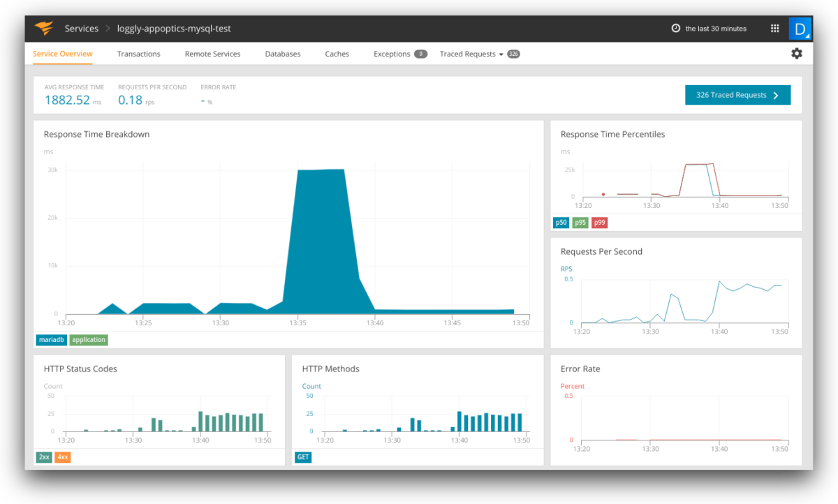Click the breadcrumb chevron after Services
Screen dimensions: 838x504
click(x=108, y=29)
